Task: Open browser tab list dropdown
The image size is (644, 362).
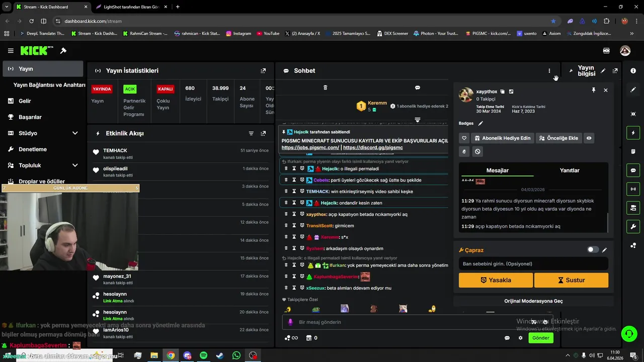Action: tap(7, 7)
